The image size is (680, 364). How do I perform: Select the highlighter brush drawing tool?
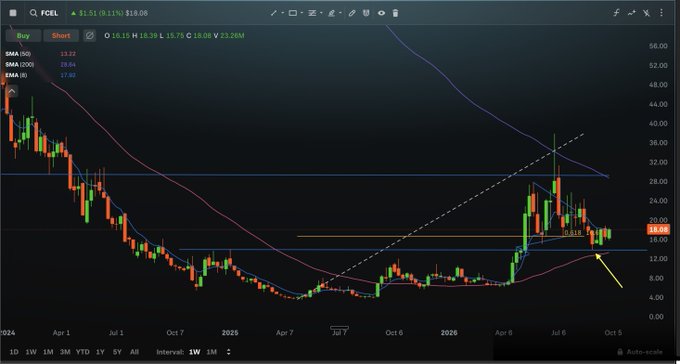pyautogui.click(x=332, y=13)
